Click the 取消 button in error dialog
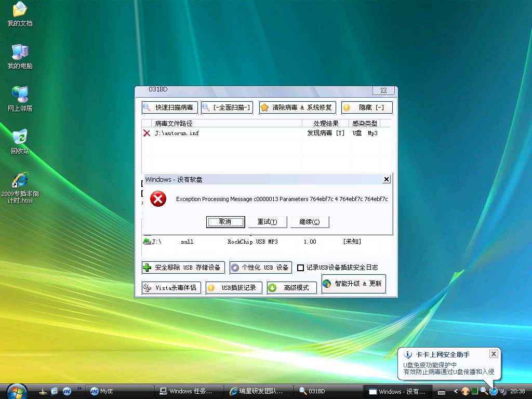 tap(225, 222)
